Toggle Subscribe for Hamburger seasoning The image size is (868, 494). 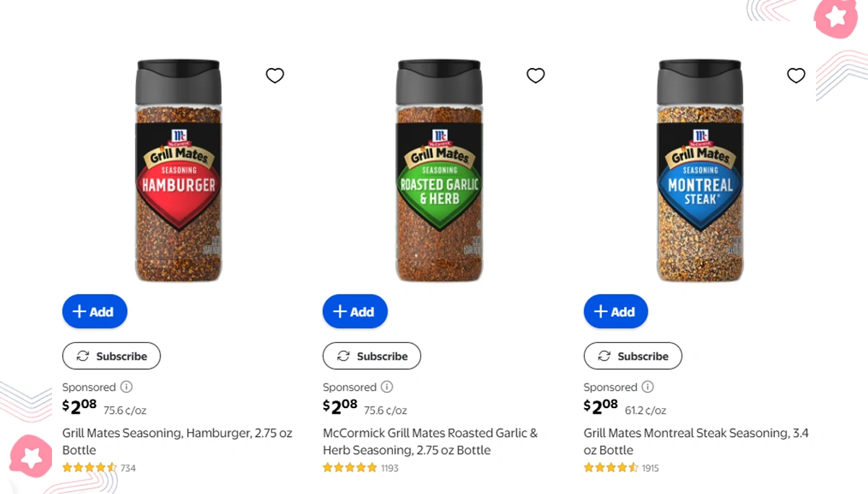tap(111, 356)
